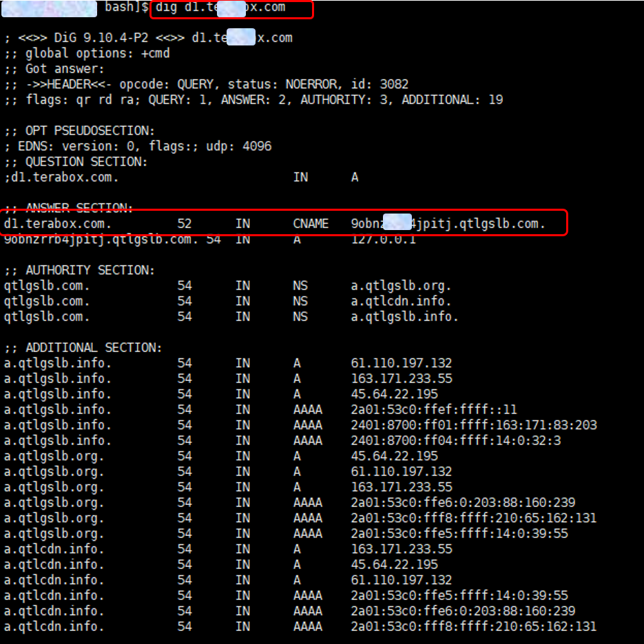
Task: Click 2a01:53c0:ffe5:ffff:14:0:39:55 on a.qtlgslb.org. row
Action: point(459,534)
